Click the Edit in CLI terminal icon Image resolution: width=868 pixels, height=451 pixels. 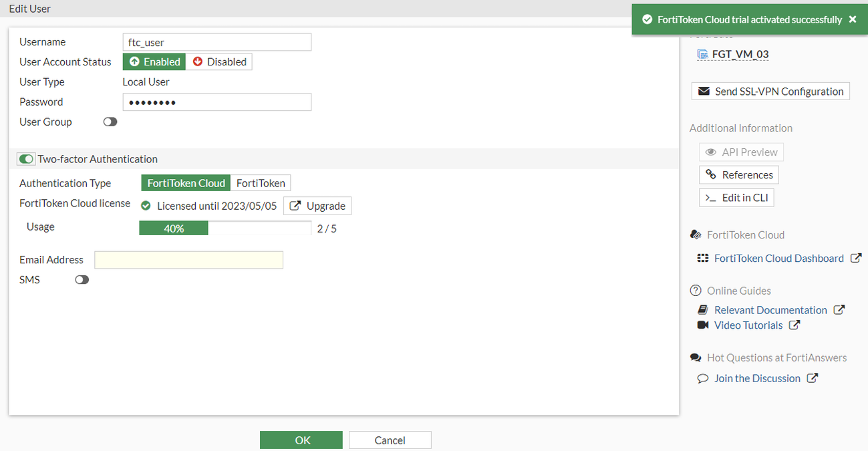coord(709,197)
